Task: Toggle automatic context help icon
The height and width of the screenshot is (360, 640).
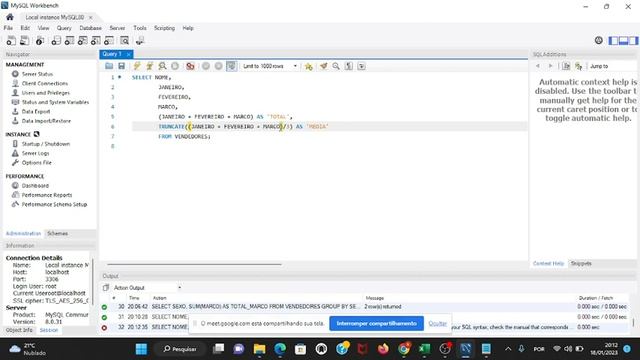Action: click(579, 66)
